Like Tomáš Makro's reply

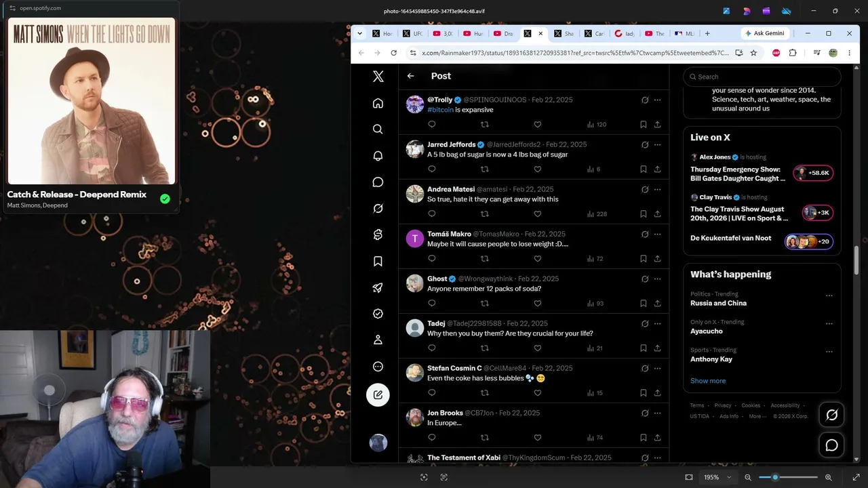tap(538, 259)
